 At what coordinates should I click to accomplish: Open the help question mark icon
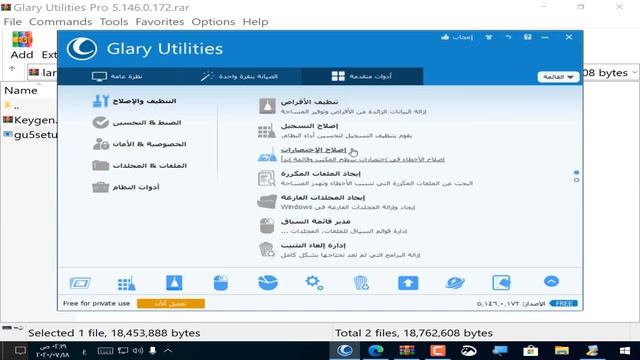pos(528,37)
